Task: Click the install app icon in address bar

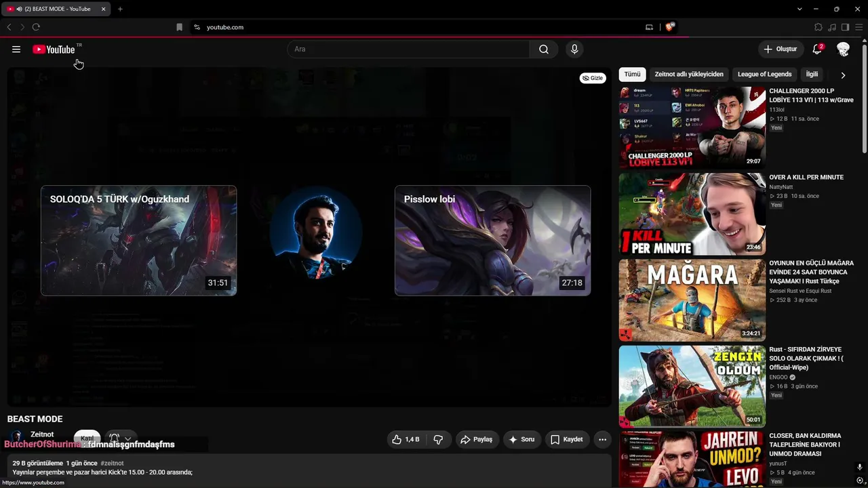Action: tap(649, 27)
